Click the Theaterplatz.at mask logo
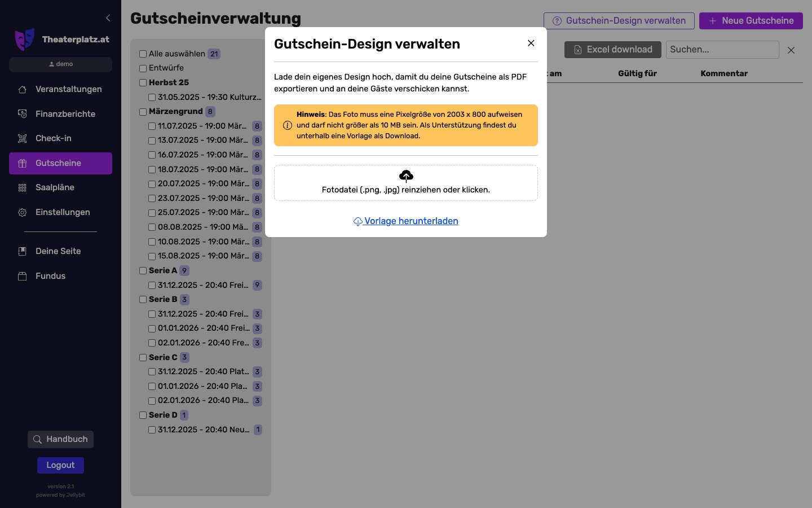The height and width of the screenshot is (508, 812). pos(24,40)
